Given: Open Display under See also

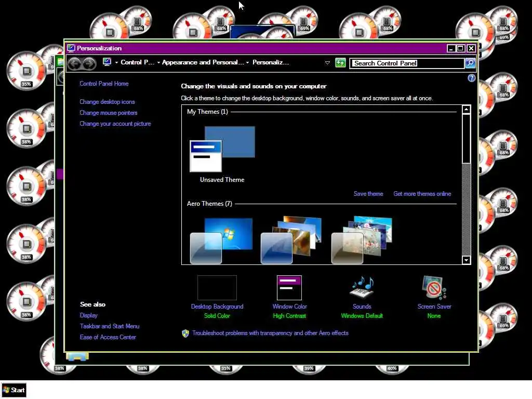Looking at the screenshot, I should [88, 315].
